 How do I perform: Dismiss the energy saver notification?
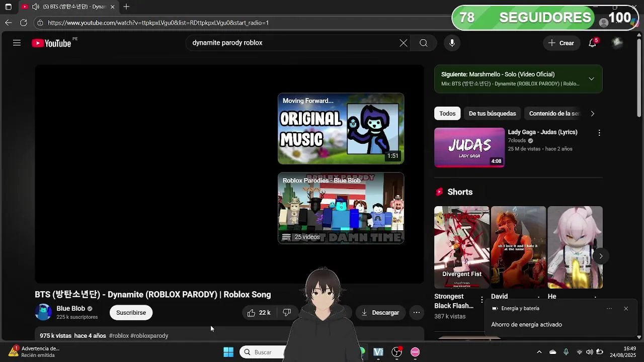626,309
